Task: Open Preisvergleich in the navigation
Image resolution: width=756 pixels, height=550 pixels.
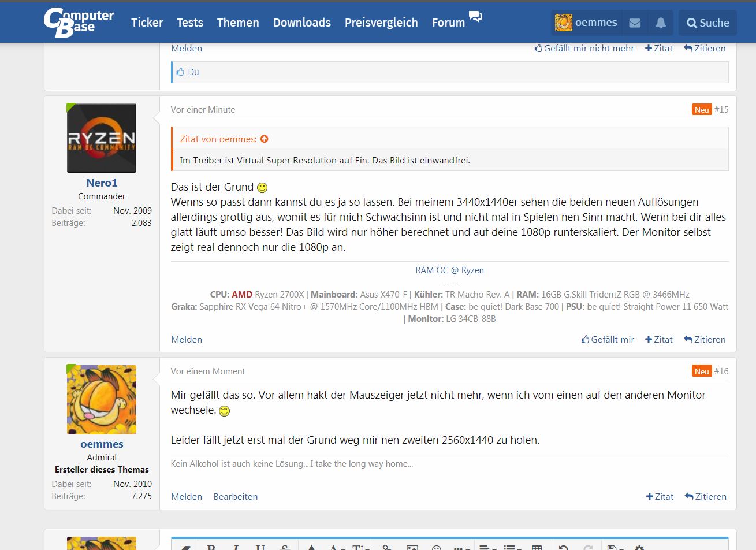Action: (x=381, y=23)
